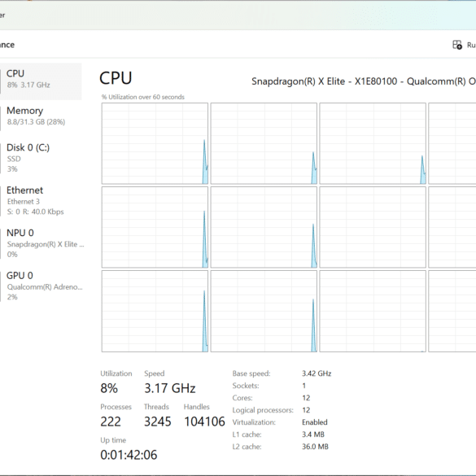Open GPU 0 performance view
Image resolution: width=476 pixels, height=476 pixels.
41,286
